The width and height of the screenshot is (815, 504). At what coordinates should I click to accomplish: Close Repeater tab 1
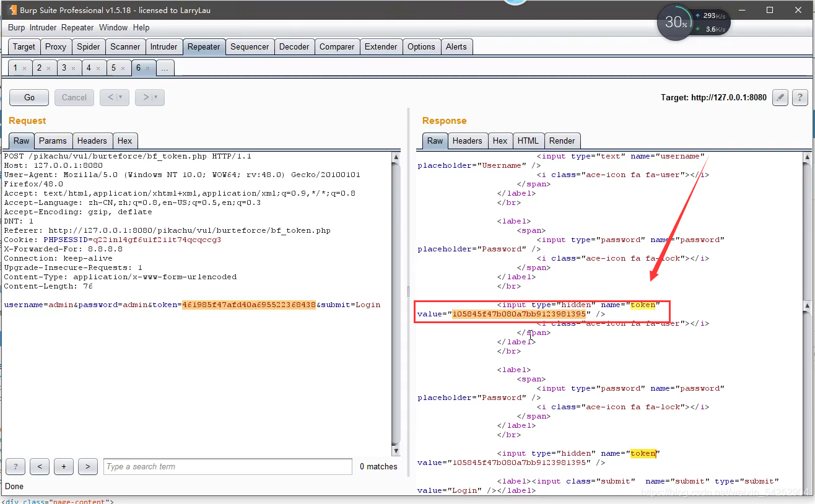point(24,68)
